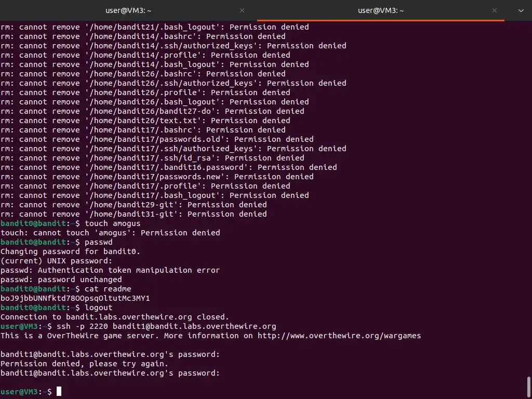
Task: Click the cursor block at the final prompt
Action: point(59,391)
